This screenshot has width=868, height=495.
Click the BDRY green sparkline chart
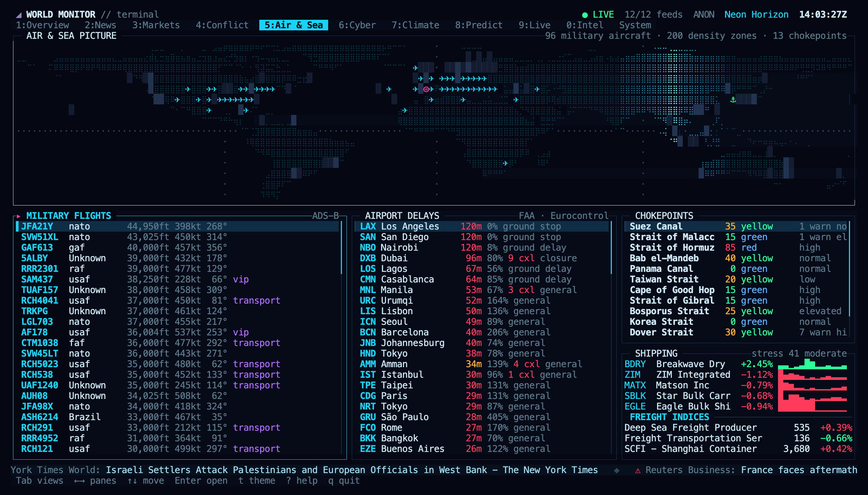pos(812,364)
